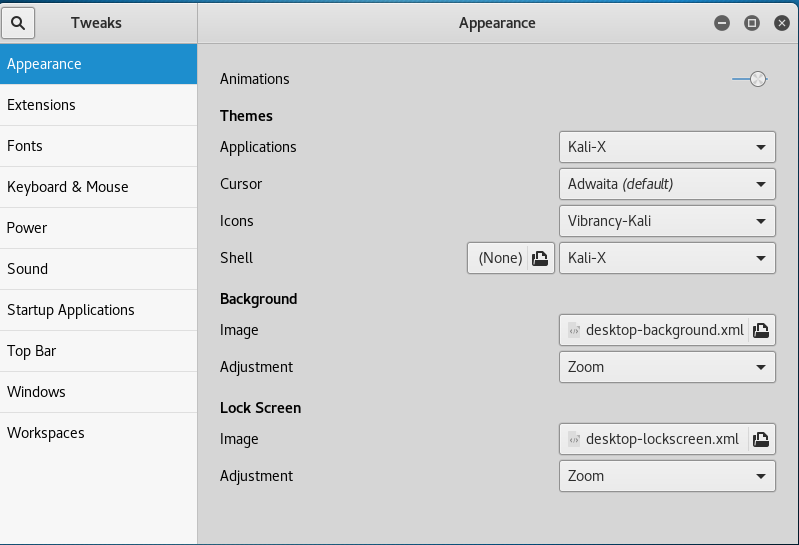Maximize the Tweaks window

752,23
